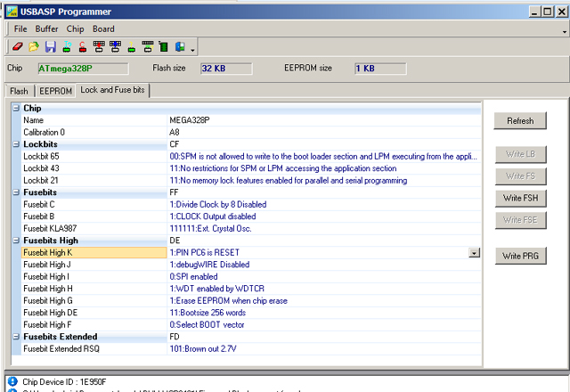Viewport: 570px width, 392px height.
Task: Click the Write FSH button
Action: click(520, 197)
